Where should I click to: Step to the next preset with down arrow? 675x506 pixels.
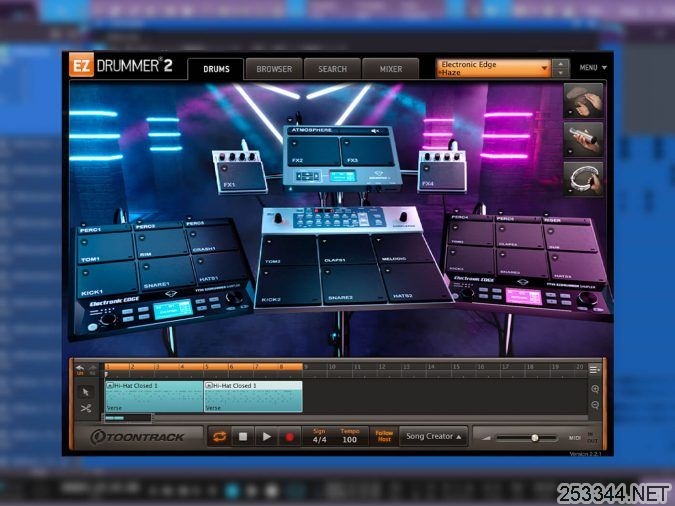tap(560, 73)
